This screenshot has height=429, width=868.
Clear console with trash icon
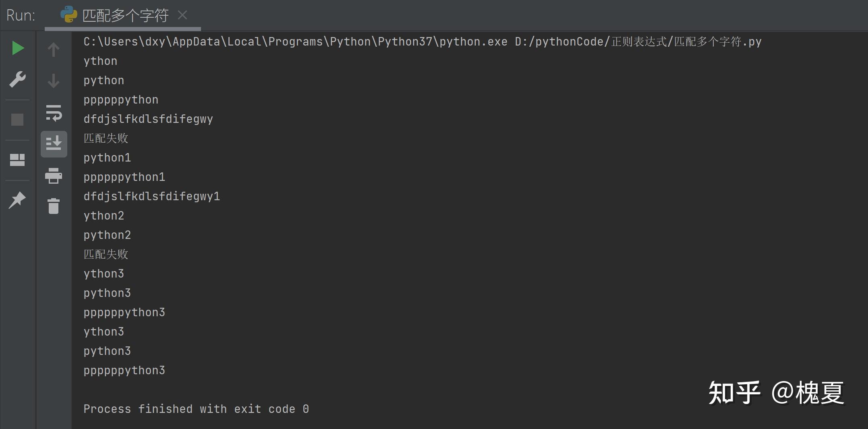[54, 206]
